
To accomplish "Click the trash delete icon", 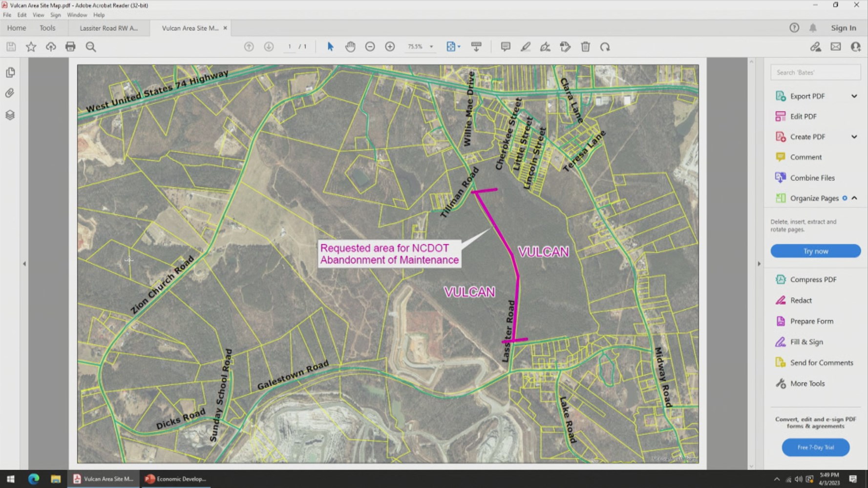I will (x=585, y=47).
